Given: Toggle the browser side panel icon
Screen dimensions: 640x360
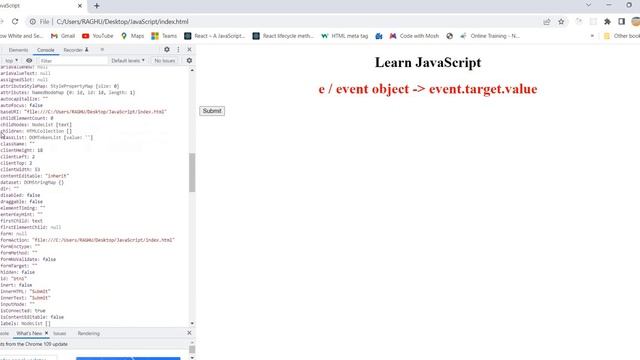Looking at the screenshot, I should (x=621, y=22).
